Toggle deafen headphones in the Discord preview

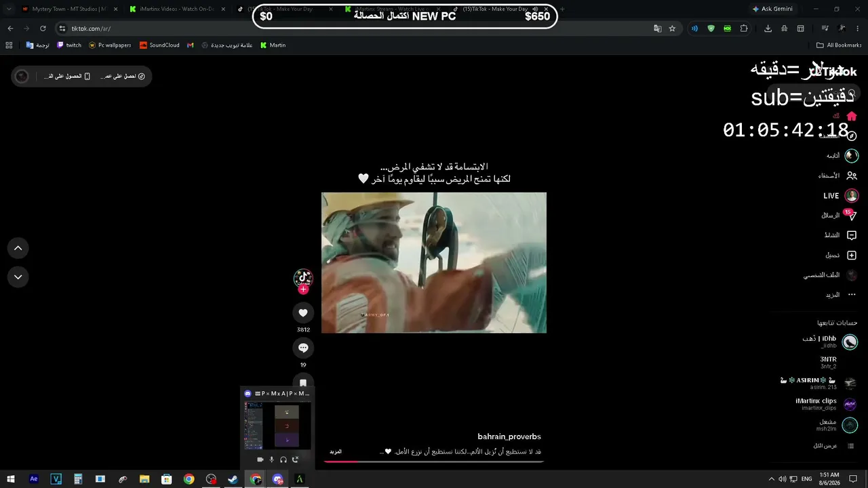pyautogui.click(x=283, y=460)
